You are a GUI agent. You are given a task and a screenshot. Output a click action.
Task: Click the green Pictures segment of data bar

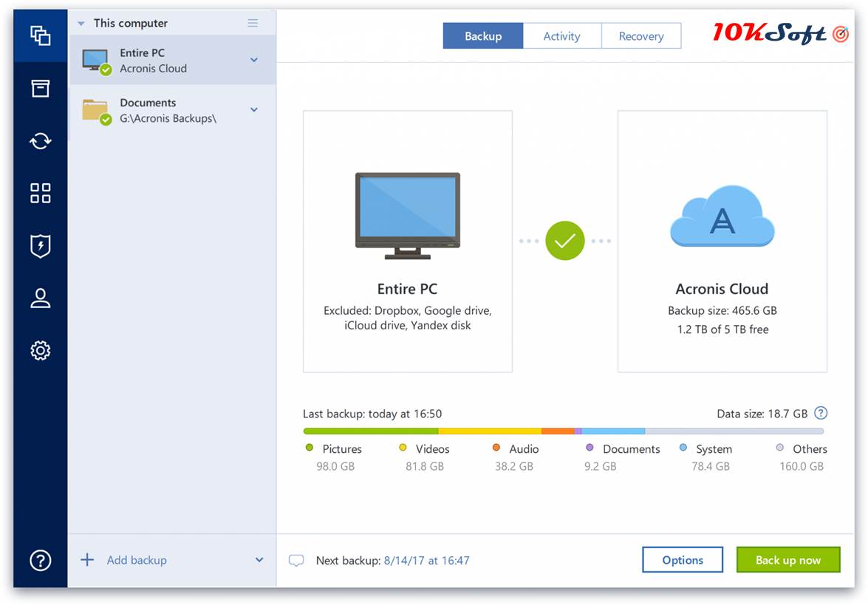click(x=371, y=431)
